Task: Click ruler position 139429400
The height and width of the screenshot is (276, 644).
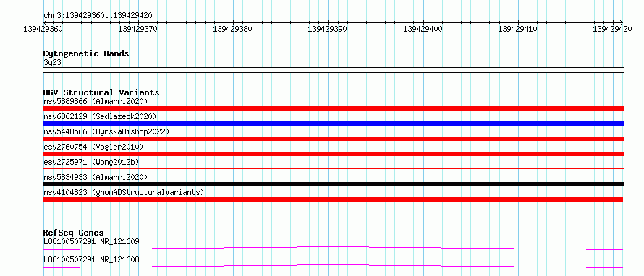Action: coord(423,29)
